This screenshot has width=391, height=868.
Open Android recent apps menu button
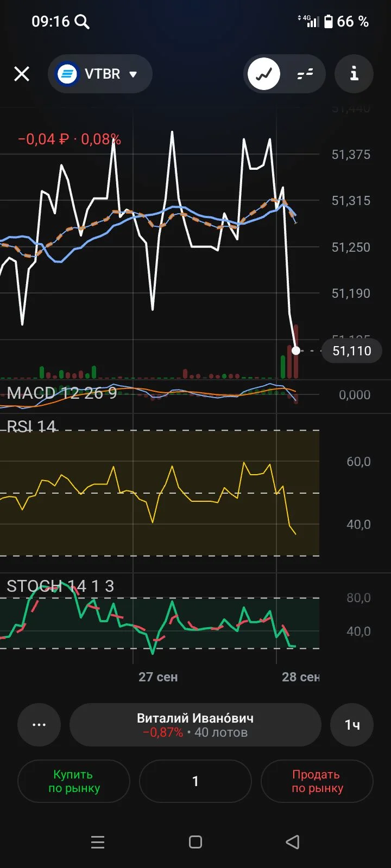98,842
